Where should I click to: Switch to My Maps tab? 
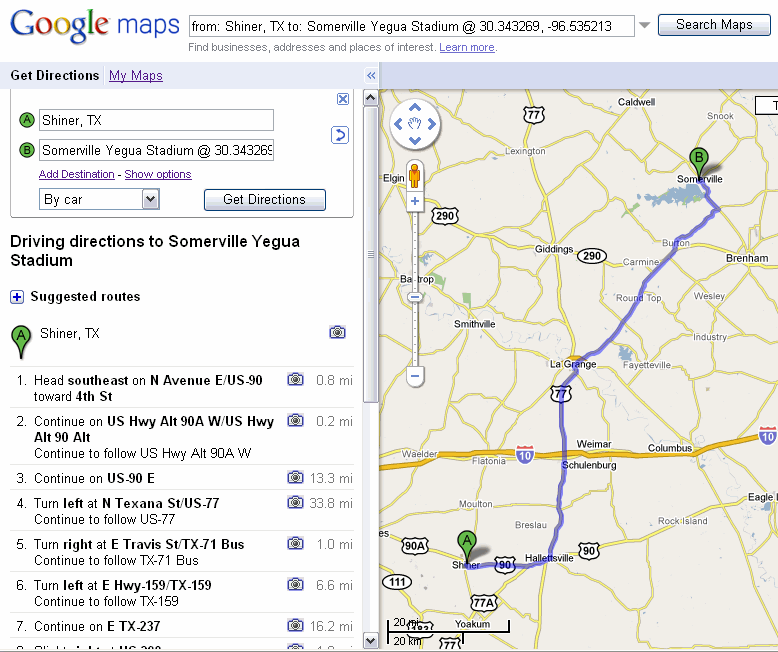point(135,75)
